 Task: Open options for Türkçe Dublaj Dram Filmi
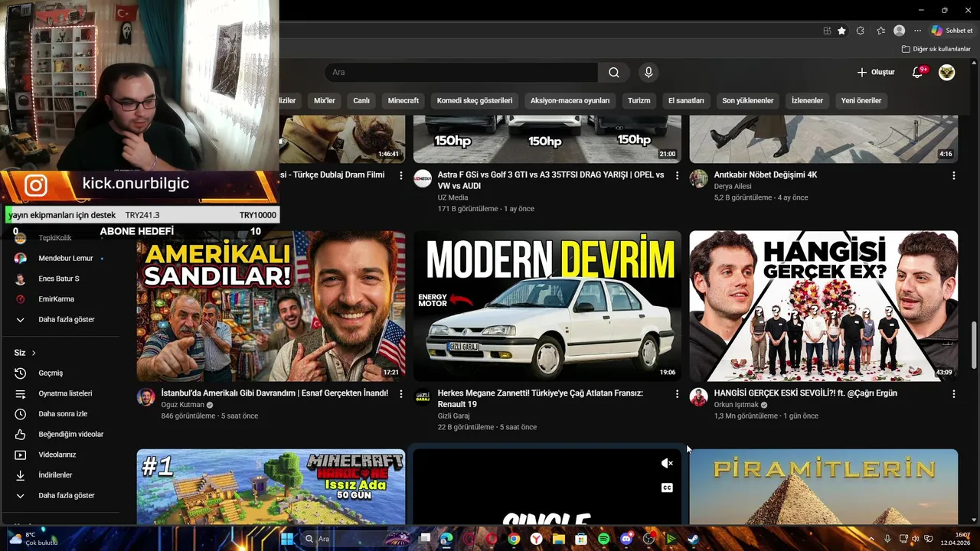pyautogui.click(x=401, y=175)
